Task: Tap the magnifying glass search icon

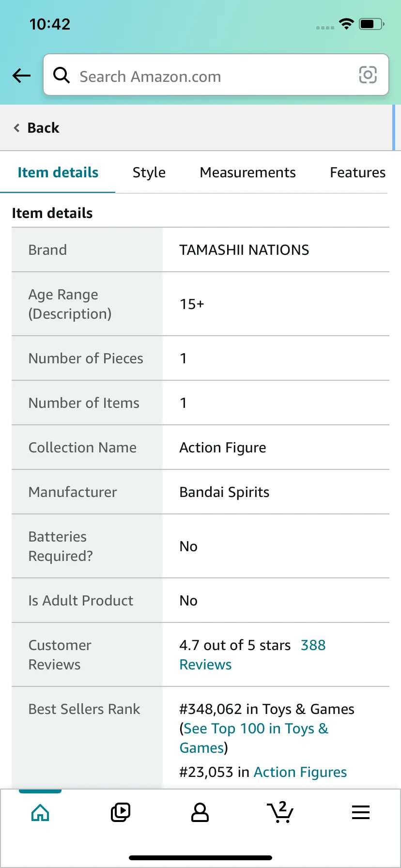Action: [x=62, y=75]
